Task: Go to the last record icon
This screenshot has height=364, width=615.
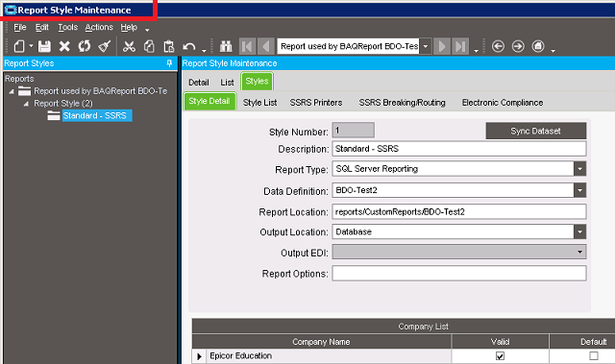Action: 460,46
